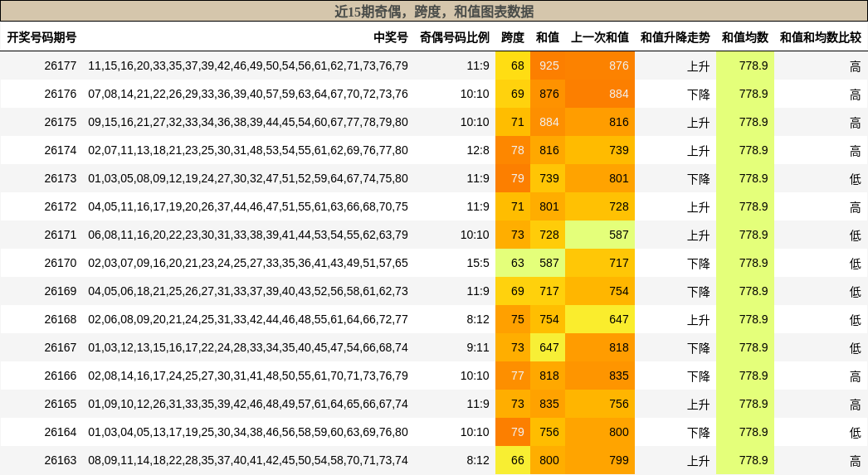Click winning numbers starting 01,03,05,08
The image size is (868, 475).
[x=248, y=178]
